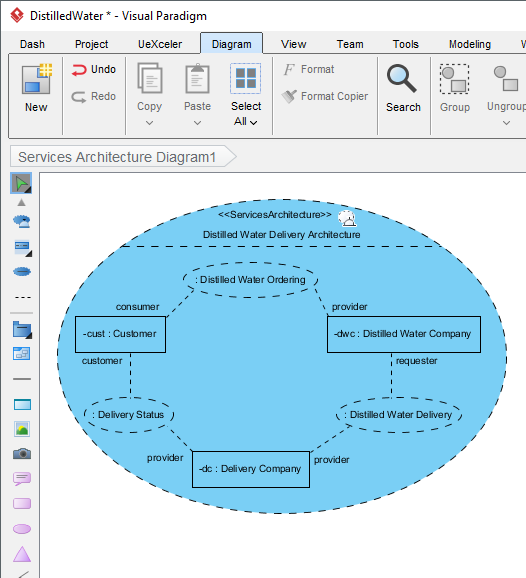Viewport: 526px width, 578px height.
Task: Pick the Services Architecture shape tool
Action: 22,221
